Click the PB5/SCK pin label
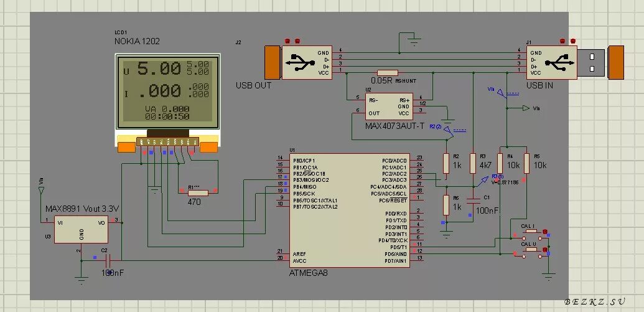Image resolution: width=644 pixels, height=312 pixels. click(x=304, y=193)
